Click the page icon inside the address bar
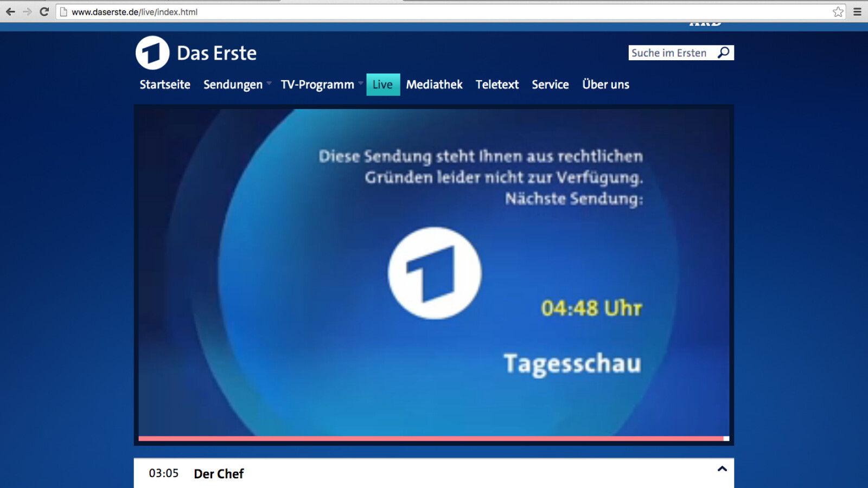 pos(62,11)
